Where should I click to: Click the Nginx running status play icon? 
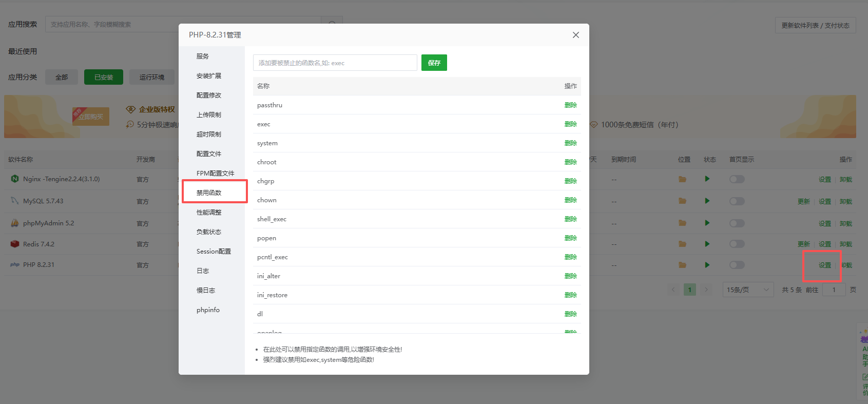click(x=707, y=179)
